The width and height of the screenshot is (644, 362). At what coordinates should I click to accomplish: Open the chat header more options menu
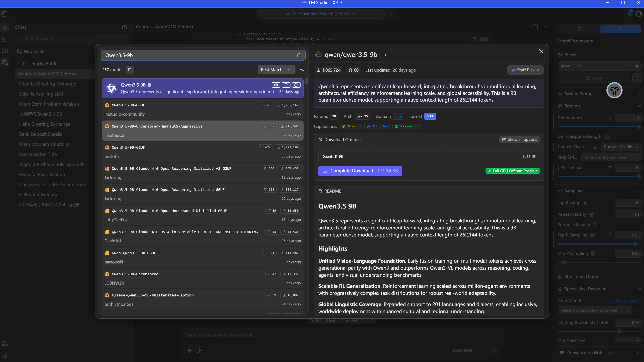(546, 27)
